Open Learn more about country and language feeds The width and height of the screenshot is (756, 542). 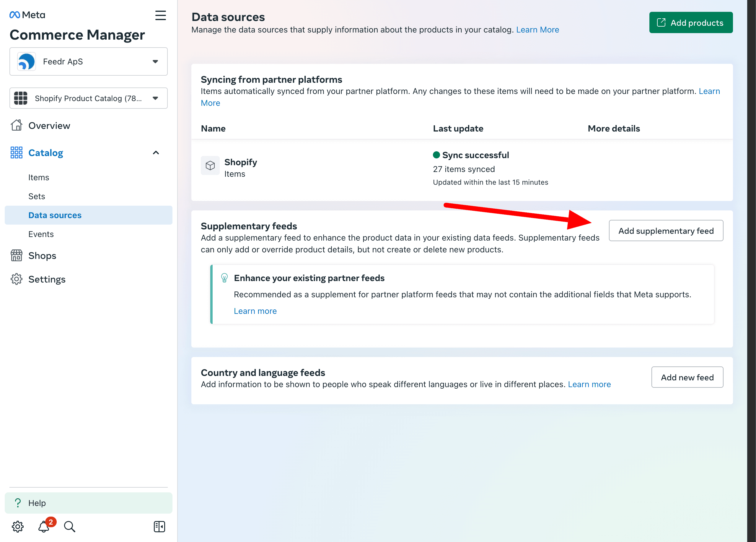pyautogui.click(x=589, y=384)
